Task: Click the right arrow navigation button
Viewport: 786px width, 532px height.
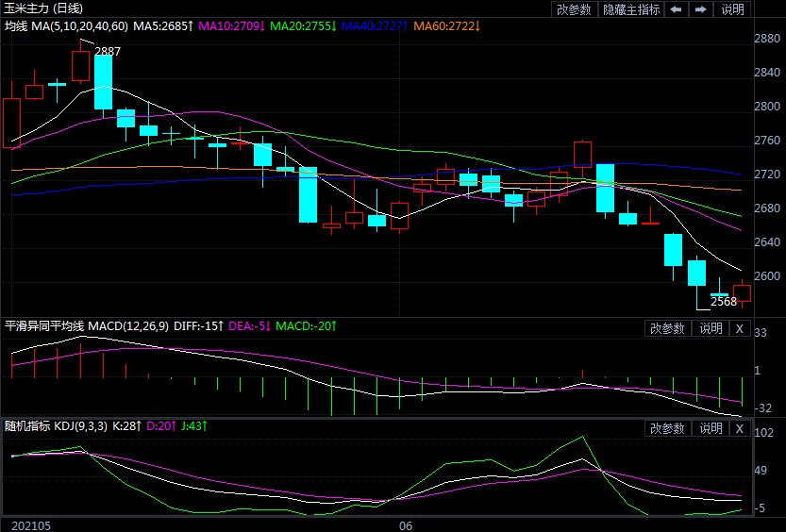Action: click(x=700, y=9)
